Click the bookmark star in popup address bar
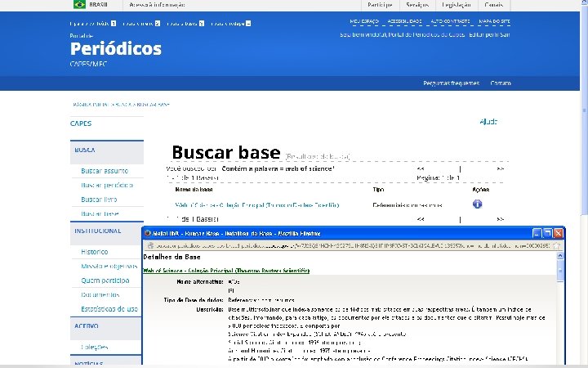This screenshot has width=588, height=368. coord(556,246)
